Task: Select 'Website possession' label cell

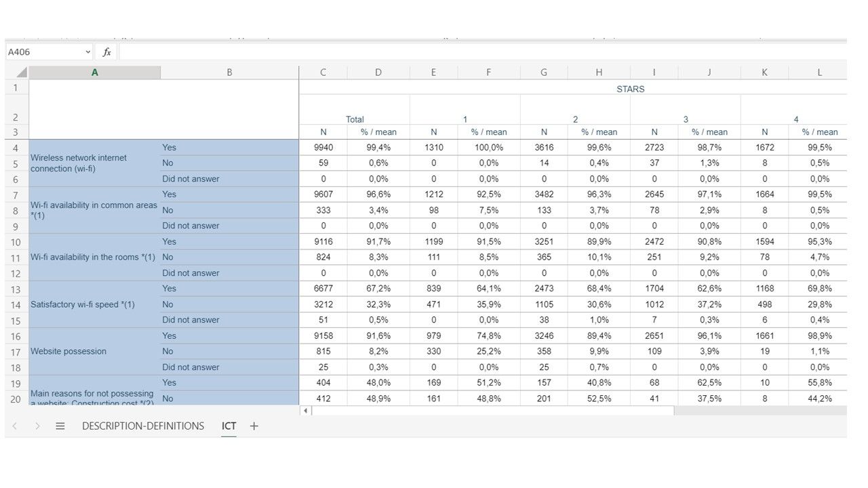Action: [95, 352]
